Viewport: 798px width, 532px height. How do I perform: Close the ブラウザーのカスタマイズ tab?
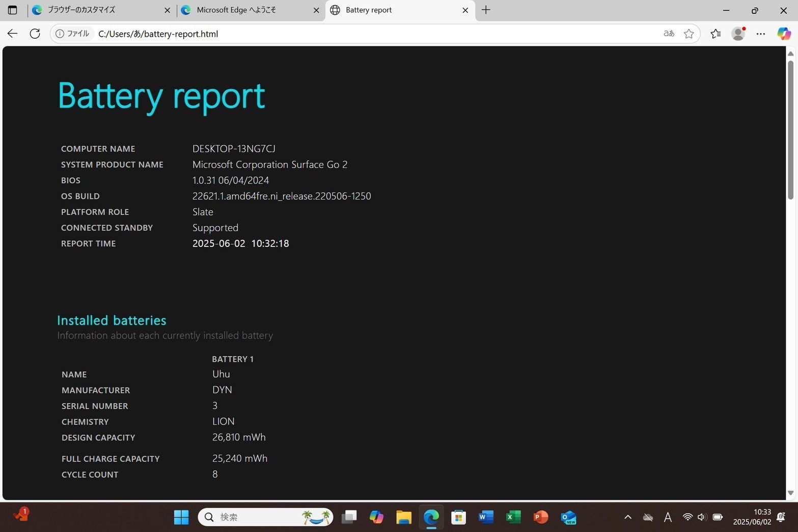click(167, 10)
